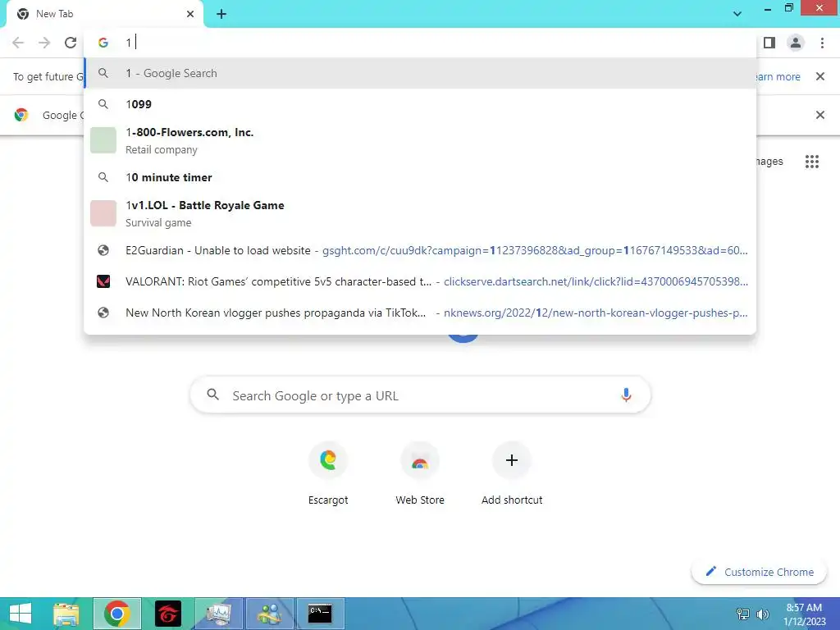Viewport: 840px width, 630px height.
Task: Click the globe icon beside E2Guardian
Action: coord(103,250)
